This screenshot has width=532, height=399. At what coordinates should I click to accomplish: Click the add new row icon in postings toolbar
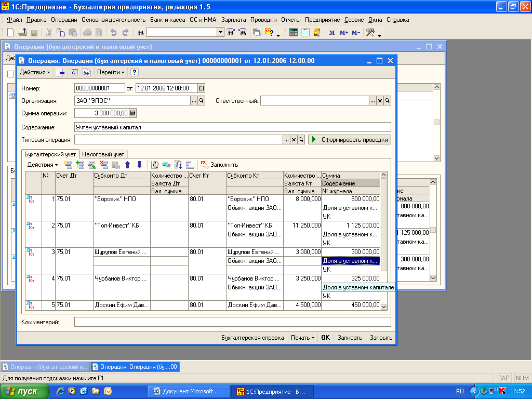click(x=68, y=165)
